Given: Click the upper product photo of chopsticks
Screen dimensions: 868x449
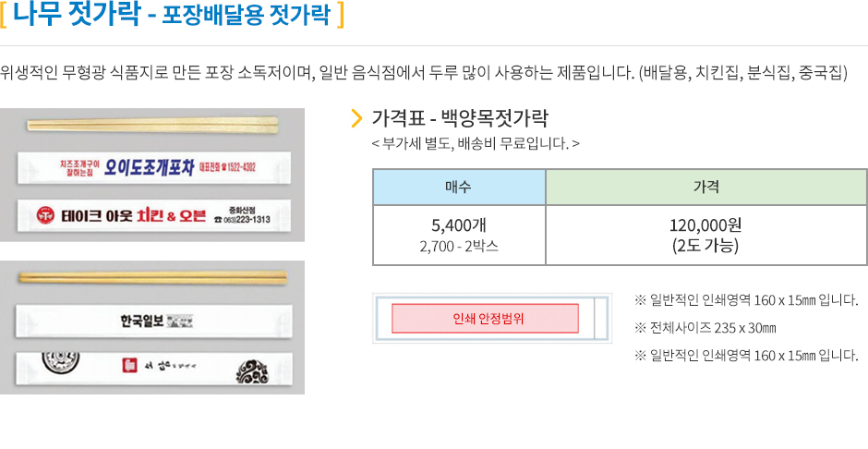Looking at the screenshot, I should (x=152, y=175).
